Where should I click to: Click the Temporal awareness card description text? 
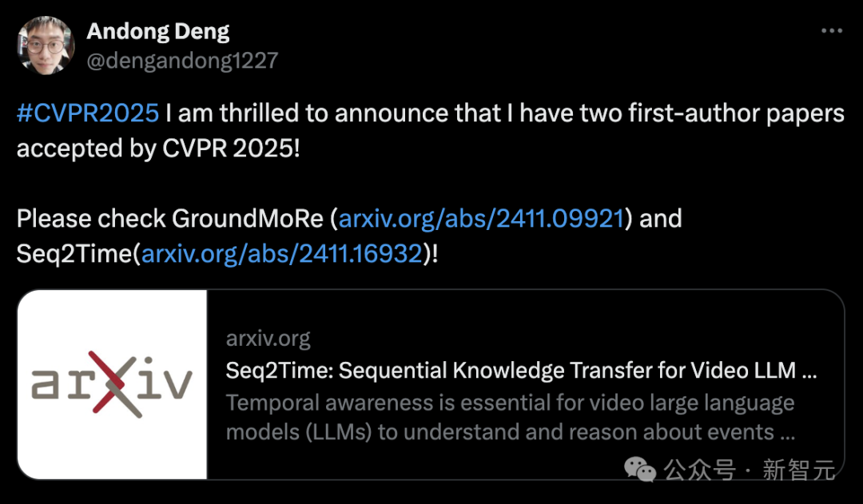pyautogui.click(x=511, y=418)
